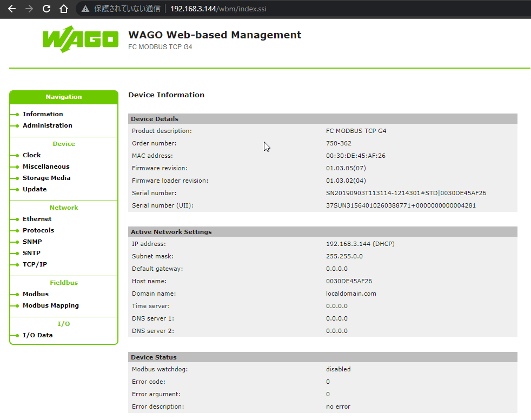This screenshot has width=531, height=420.
Task: Click the Device Status table header
Action: click(x=323, y=357)
